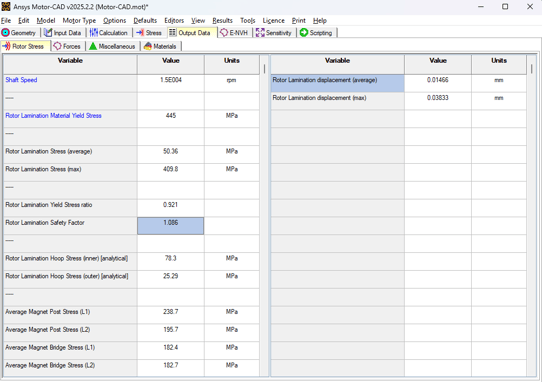This screenshot has height=382, width=542.
Task: Switch to the Input Data tab
Action: coord(63,33)
